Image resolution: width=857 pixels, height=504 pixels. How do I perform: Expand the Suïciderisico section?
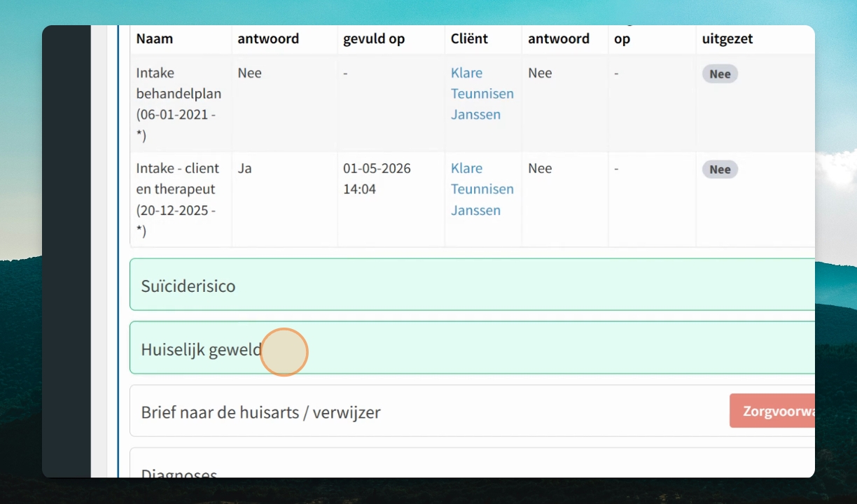(x=472, y=285)
